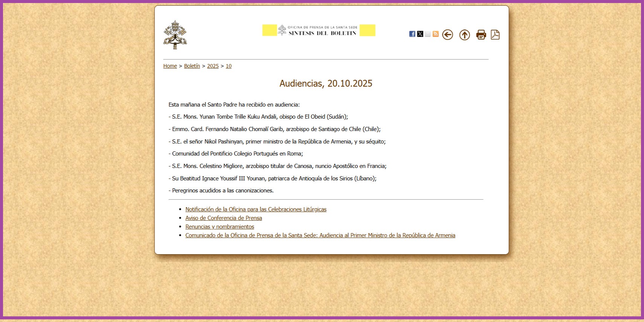Viewport: 644px width, 322px height.
Task: Print the page using the printer icon
Action: [481, 35]
